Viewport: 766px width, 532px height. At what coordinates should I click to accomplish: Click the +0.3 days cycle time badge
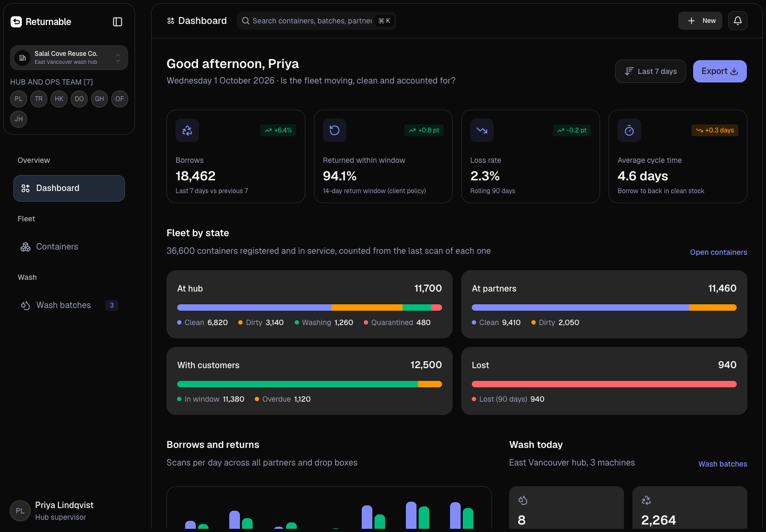click(x=715, y=130)
